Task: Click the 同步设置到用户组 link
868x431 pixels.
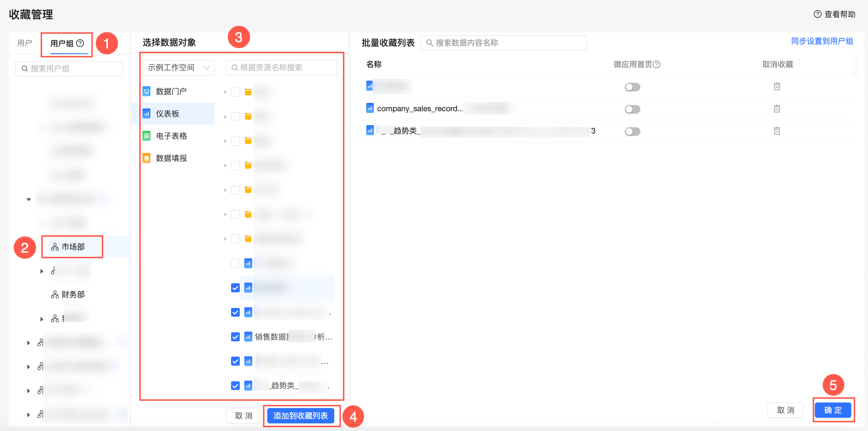Action: (822, 41)
